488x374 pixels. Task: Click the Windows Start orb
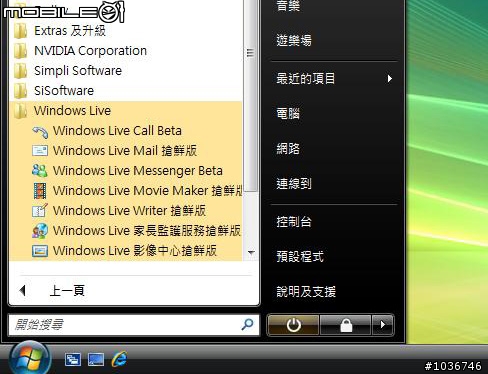30,359
